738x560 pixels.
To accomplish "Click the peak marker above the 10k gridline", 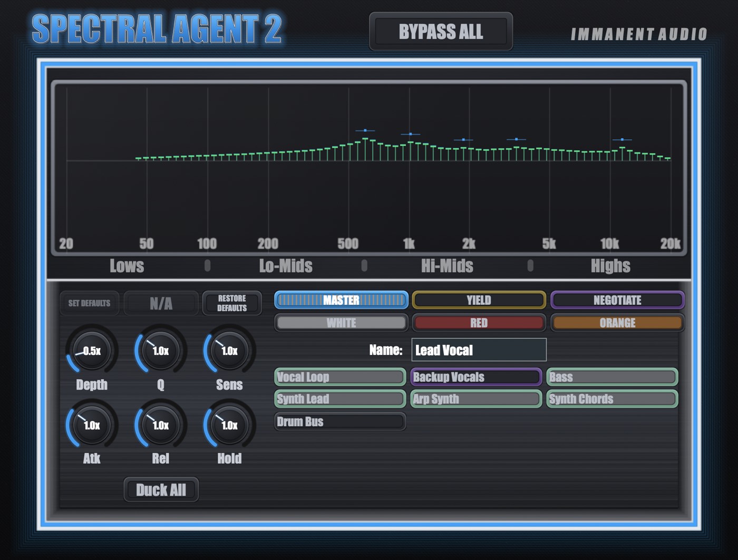I will click(x=622, y=140).
